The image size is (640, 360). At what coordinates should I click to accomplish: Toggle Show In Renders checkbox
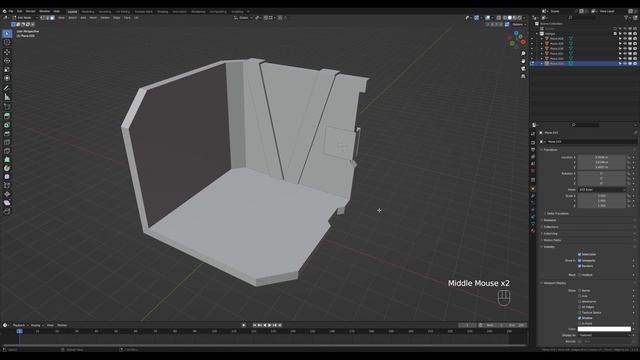(x=579, y=266)
